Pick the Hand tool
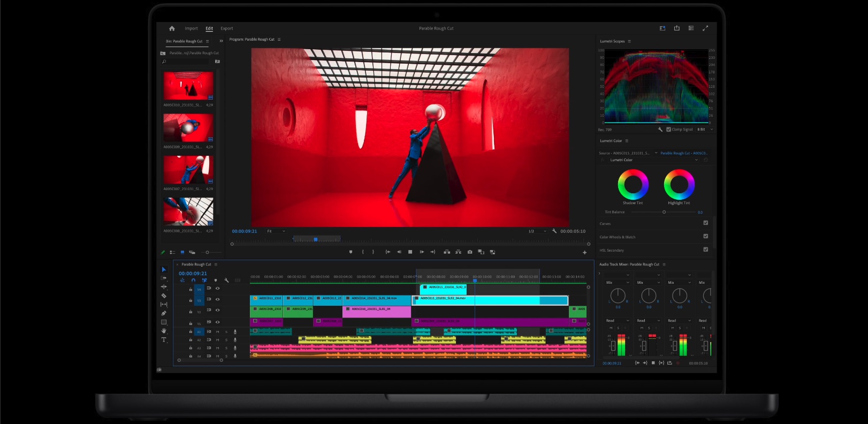868x424 pixels. [x=164, y=331]
